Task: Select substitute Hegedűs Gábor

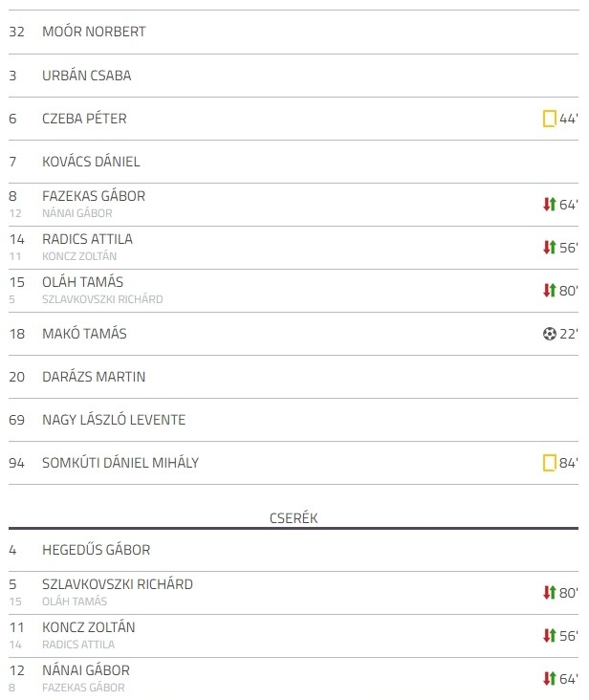Action: click(96, 550)
